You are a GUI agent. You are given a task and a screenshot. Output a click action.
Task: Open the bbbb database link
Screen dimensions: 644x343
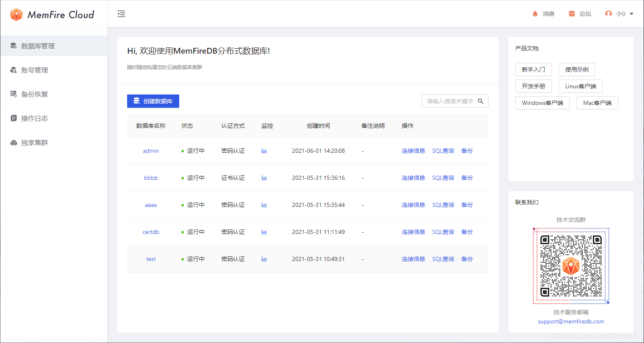pyautogui.click(x=151, y=178)
